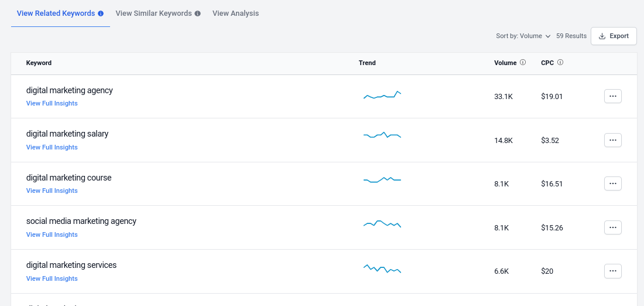View Full Insights for digital marketing course

(52, 191)
